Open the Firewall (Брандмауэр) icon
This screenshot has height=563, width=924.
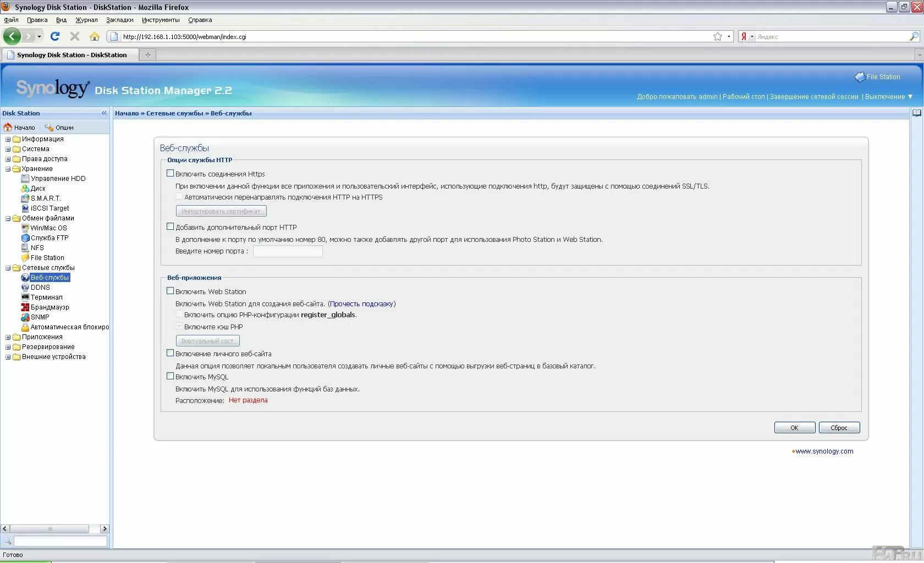pyautogui.click(x=25, y=307)
